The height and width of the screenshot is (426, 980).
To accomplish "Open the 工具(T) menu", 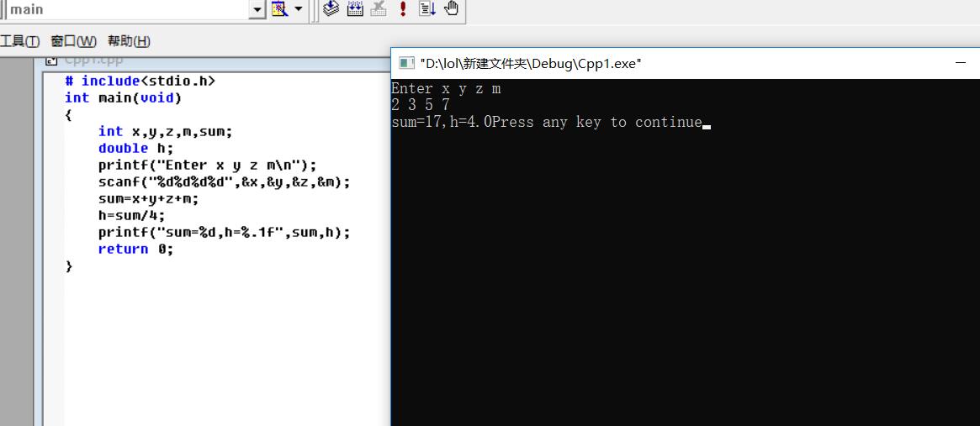I will (x=19, y=41).
